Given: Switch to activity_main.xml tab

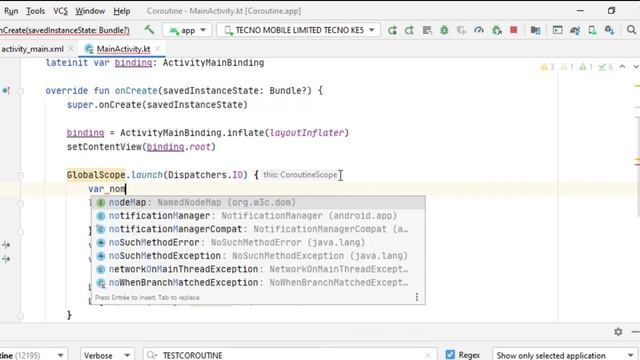Looking at the screenshot, I should (33, 49).
